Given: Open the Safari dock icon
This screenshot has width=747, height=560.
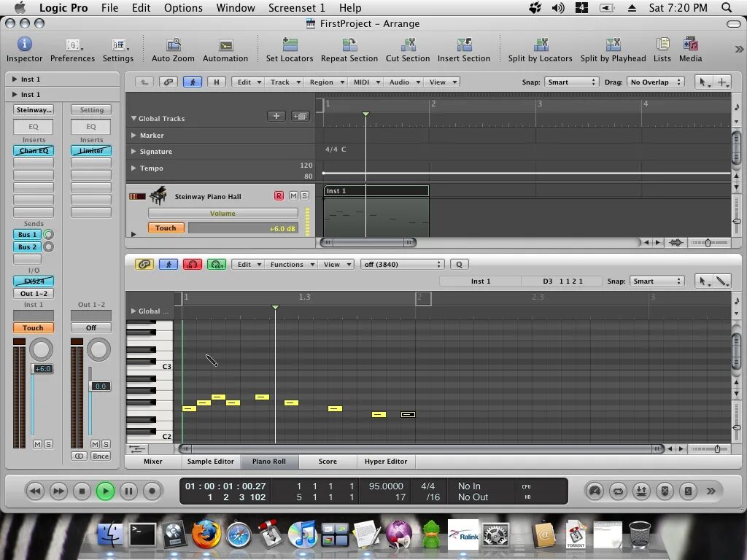Looking at the screenshot, I should [x=239, y=535].
